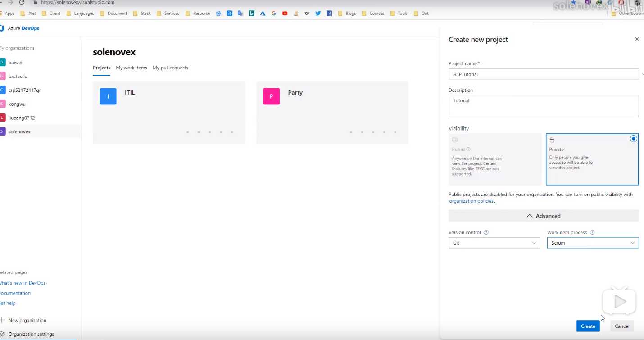
Task: Click the browser forward arrow
Action: [11, 2]
